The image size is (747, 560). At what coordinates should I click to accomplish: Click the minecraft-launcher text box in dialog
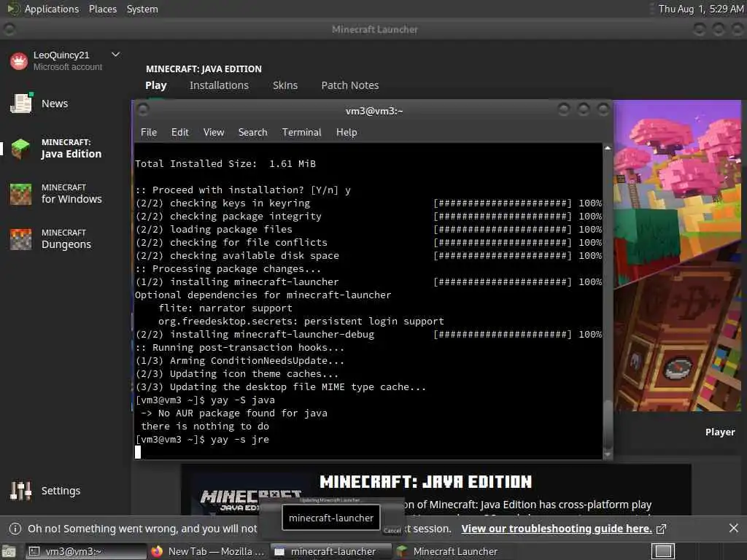331,518
